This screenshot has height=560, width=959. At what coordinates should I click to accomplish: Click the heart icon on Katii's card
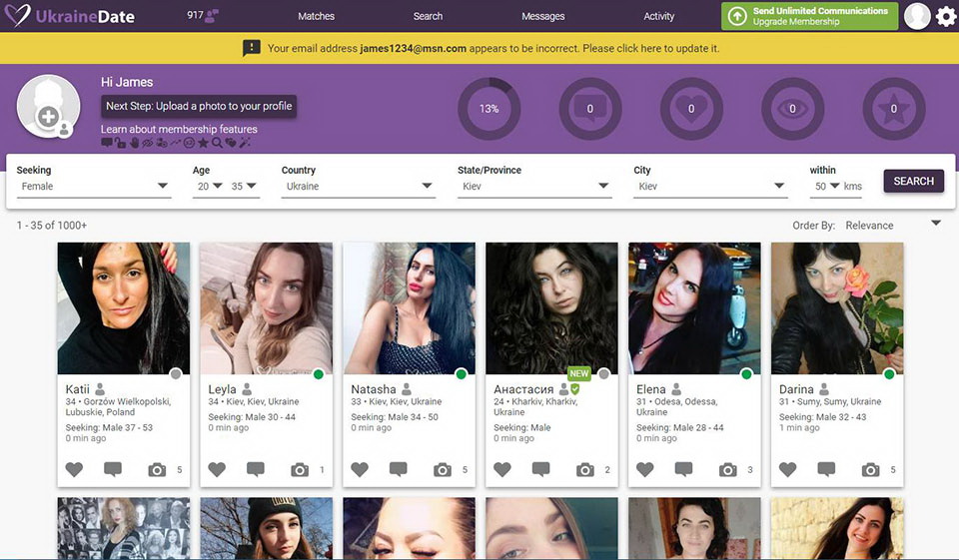tap(74, 469)
